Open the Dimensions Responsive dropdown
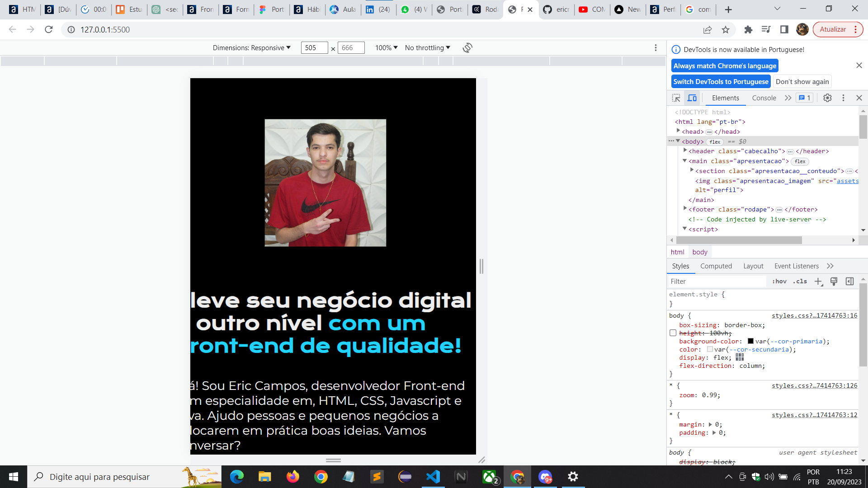 tap(251, 47)
